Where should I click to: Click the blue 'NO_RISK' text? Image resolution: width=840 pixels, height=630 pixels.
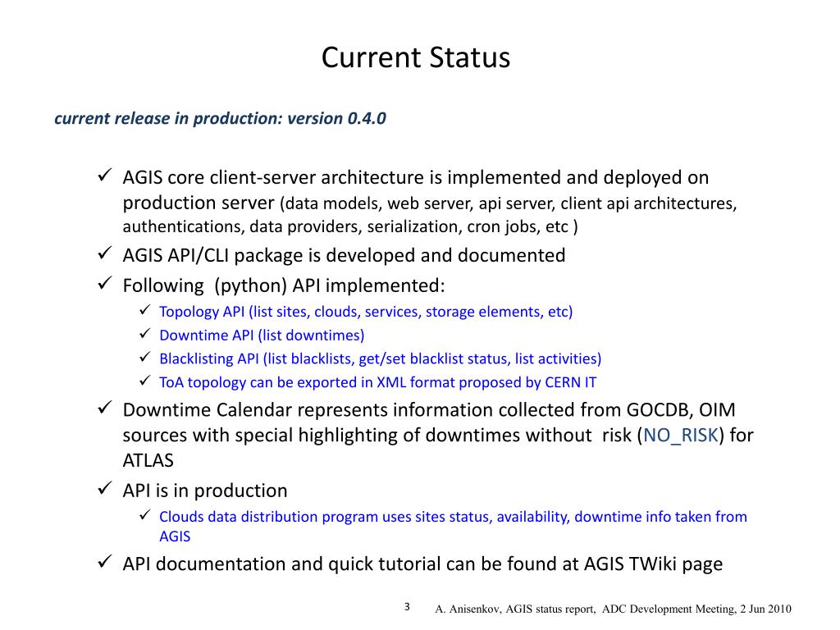coord(680,436)
